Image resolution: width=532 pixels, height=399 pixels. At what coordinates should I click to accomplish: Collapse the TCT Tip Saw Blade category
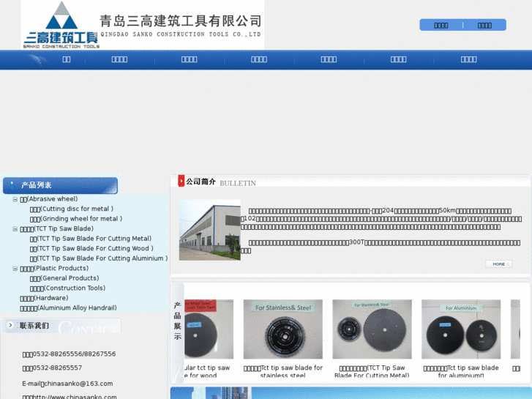15,229
